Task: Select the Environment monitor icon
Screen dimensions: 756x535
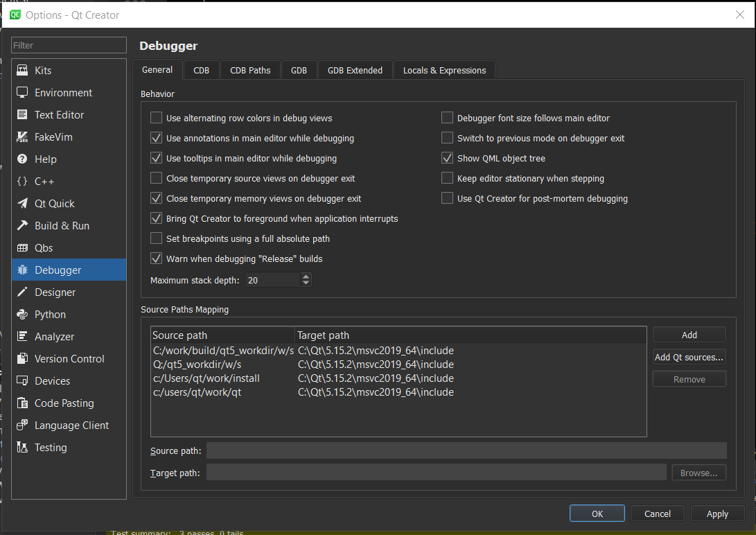Action: (22, 93)
